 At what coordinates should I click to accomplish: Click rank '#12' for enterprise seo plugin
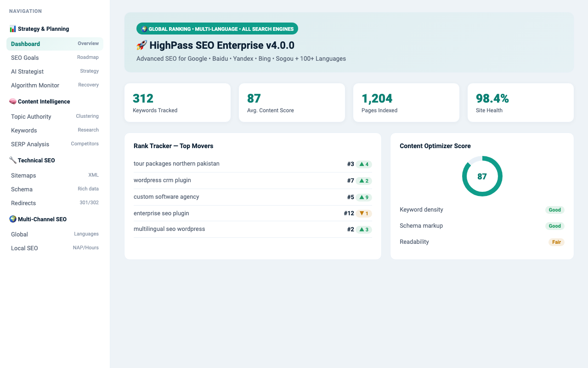tap(349, 213)
